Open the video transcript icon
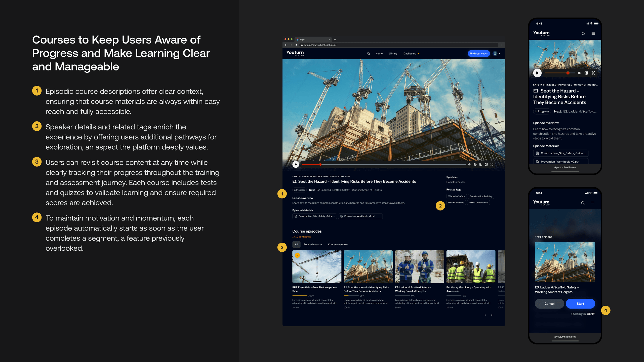This screenshot has width=644, height=362. [x=481, y=164]
